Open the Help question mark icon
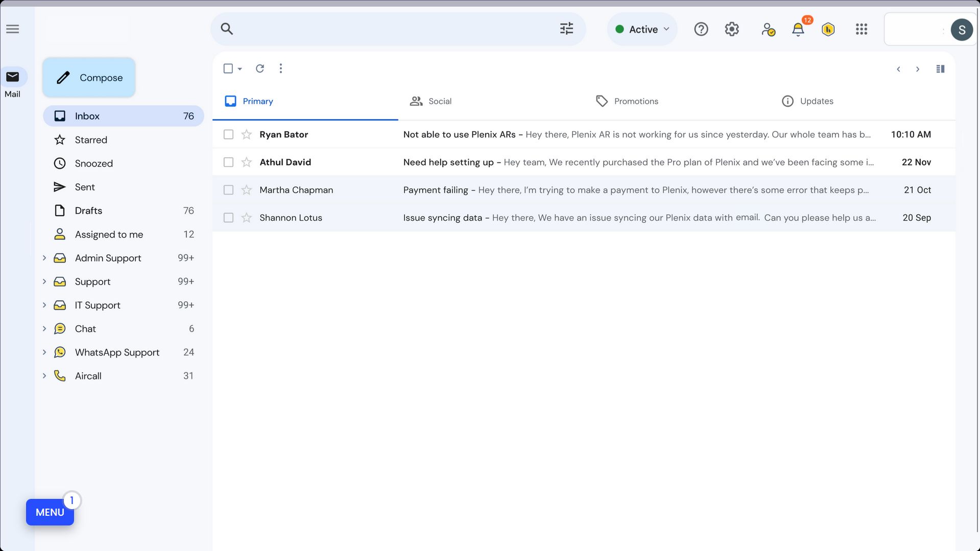Viewport: 980px width, 551px height. click(x=701, y=29)
